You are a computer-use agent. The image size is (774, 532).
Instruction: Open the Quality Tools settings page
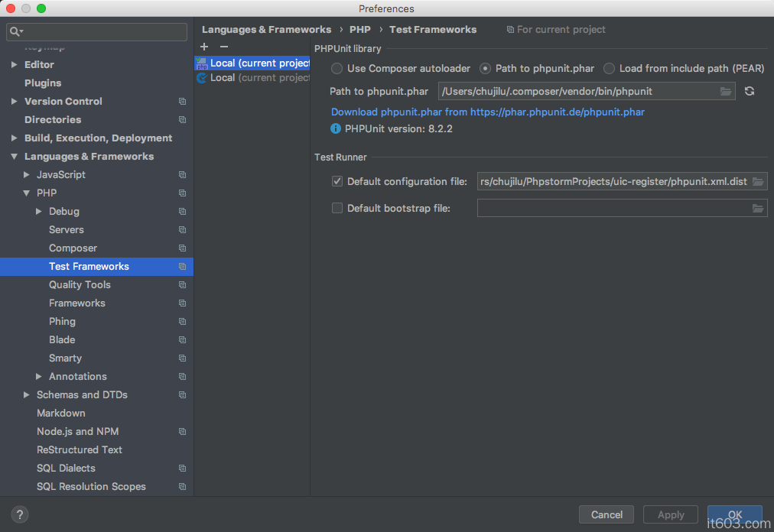tap(80, 285)
